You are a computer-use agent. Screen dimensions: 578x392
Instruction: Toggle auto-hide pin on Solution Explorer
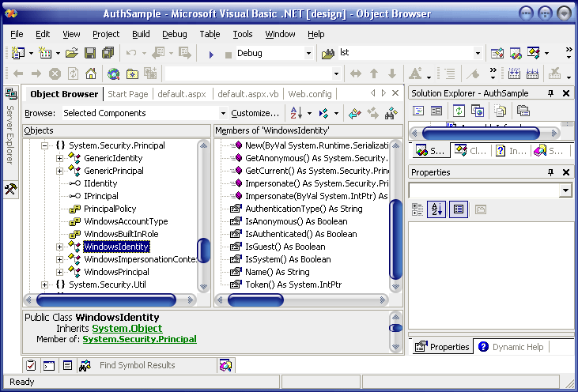coord(551,93)
